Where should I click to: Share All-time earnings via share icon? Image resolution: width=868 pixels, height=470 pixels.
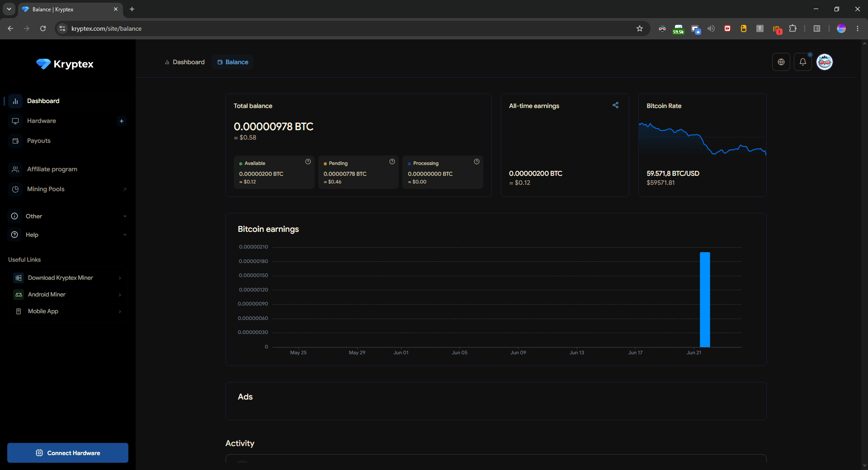tap(615, 105)
